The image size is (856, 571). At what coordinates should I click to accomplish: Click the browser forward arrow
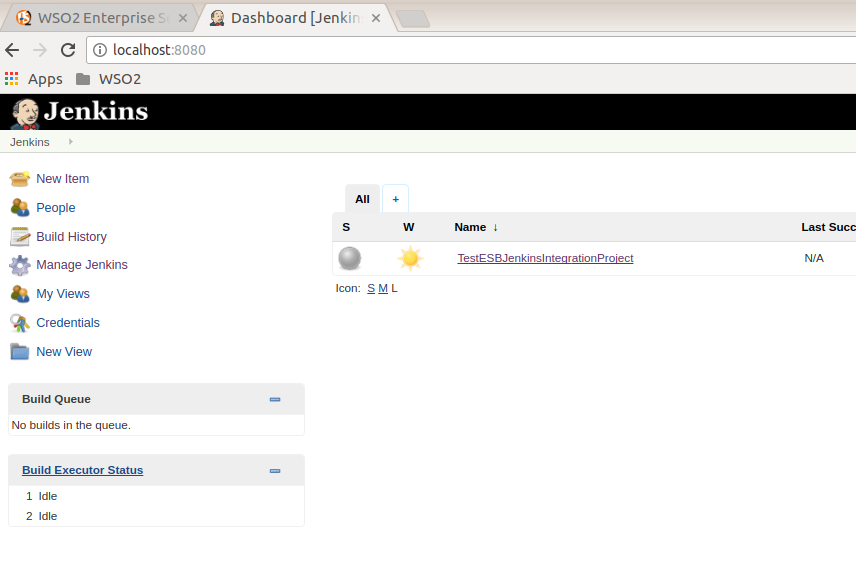tap(40, 50)
